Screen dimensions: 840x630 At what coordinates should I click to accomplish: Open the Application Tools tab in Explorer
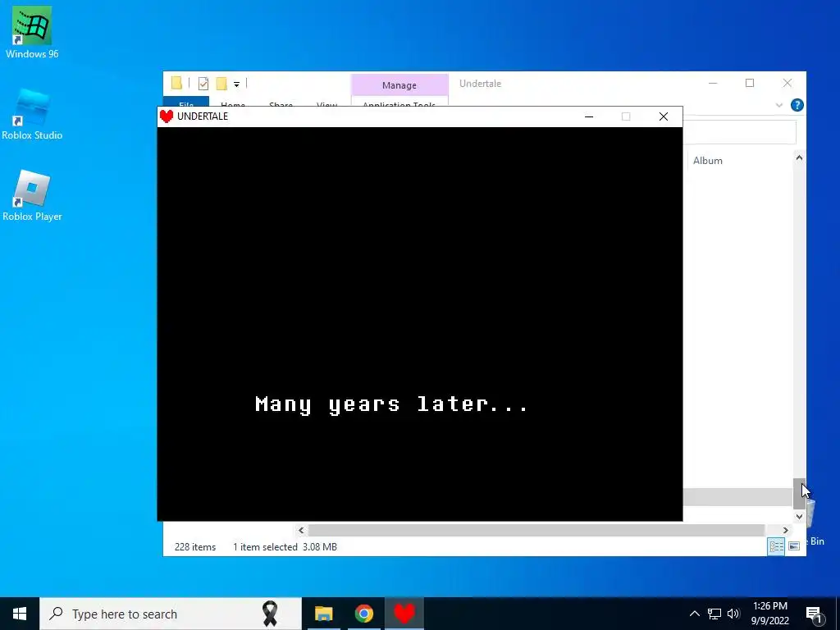(x=399, y=102)
